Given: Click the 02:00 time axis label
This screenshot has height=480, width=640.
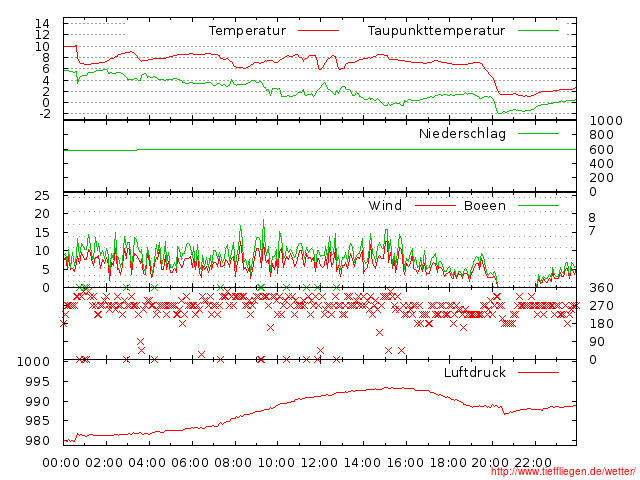Looking at the screenshot, I should pos(104,463).
